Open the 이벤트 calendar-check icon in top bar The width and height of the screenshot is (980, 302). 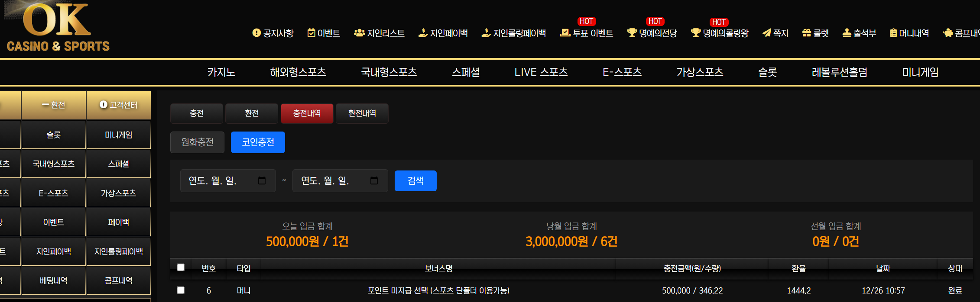point(311,33)
